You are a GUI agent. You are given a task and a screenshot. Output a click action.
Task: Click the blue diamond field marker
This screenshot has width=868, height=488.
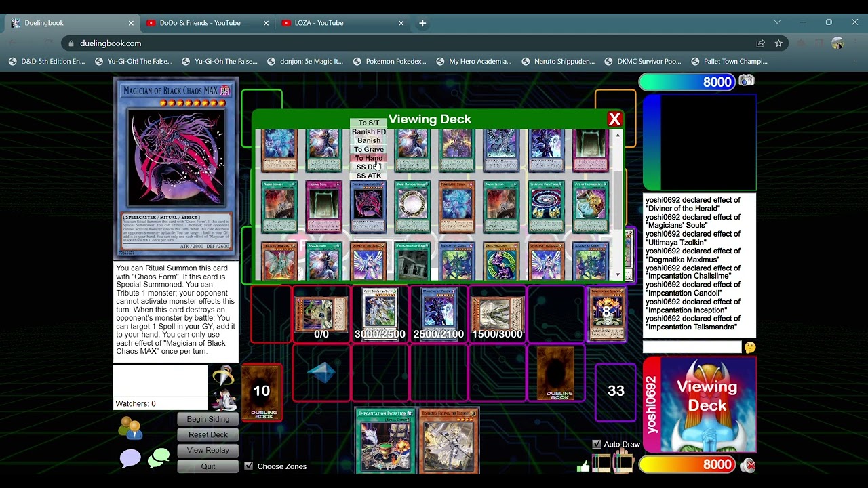click(x=321, y=372)
